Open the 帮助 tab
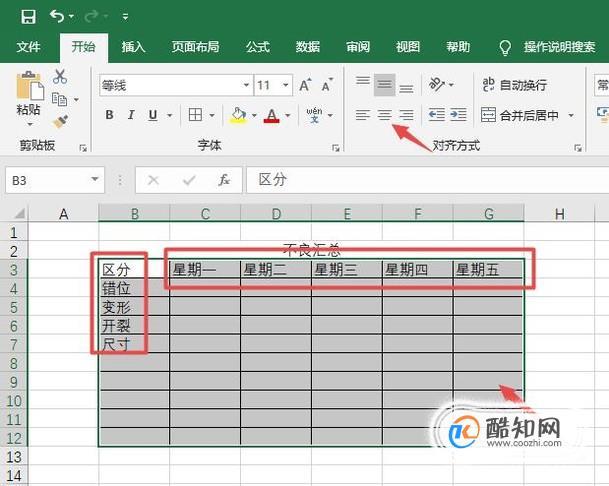The height and width of the screenshot is (486, 609). [x=458, y=47]
